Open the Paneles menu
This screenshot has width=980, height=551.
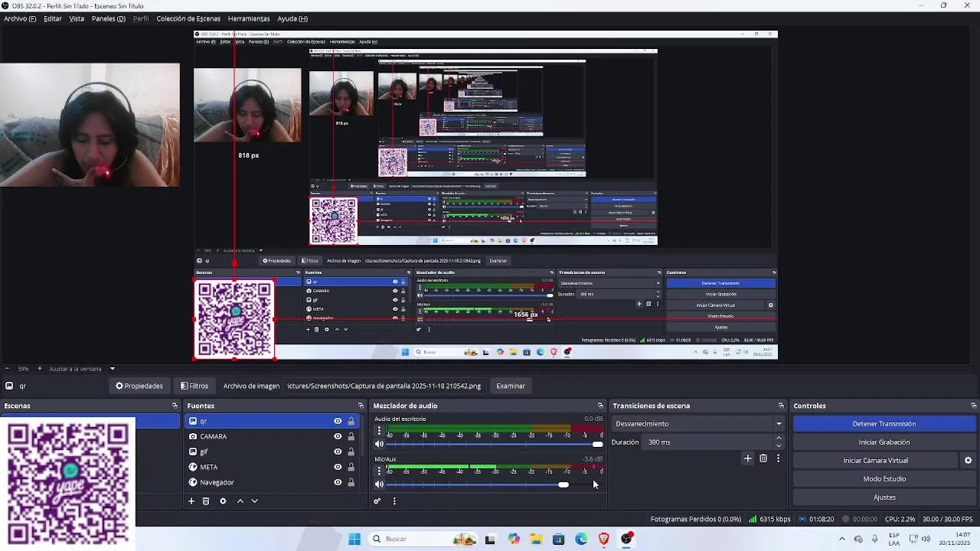coord(108,18)
